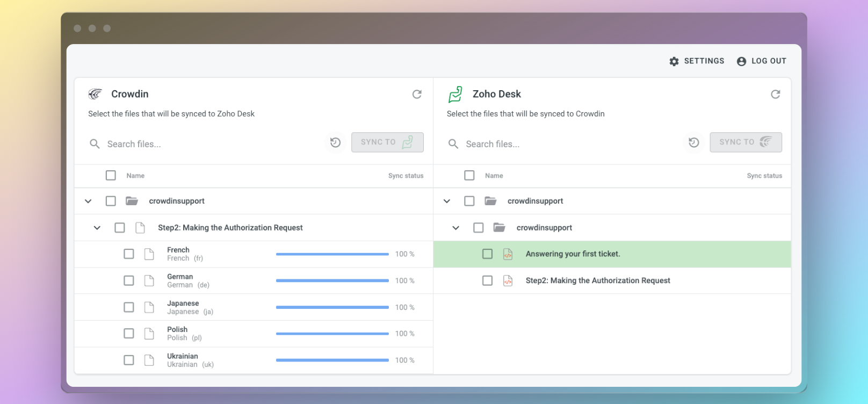Collapse nested crowdinsupport in Zoho Desk
Screen dimensions: 868x404
point(455,228)
